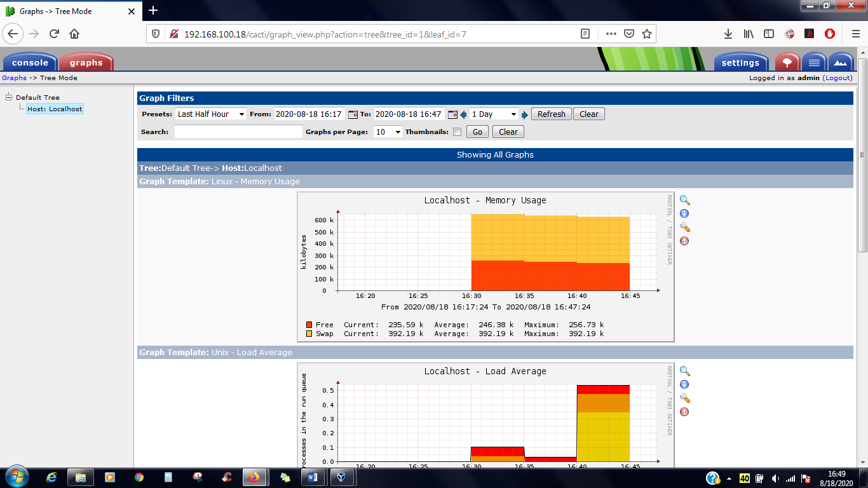
Task: Click the Localhost Load Average graph image
Action: pyautogui.click(x=485, y=416)
